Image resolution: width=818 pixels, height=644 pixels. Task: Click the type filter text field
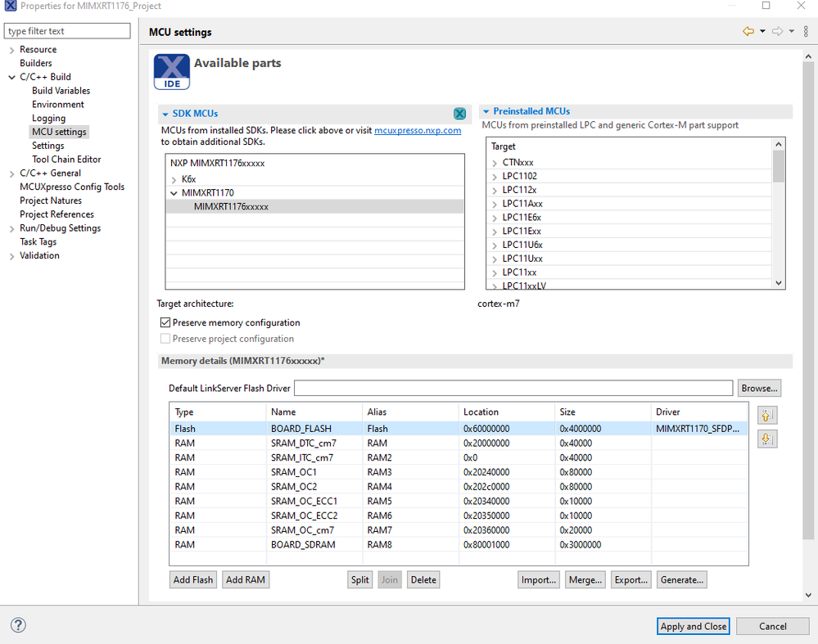pos(67,31)
